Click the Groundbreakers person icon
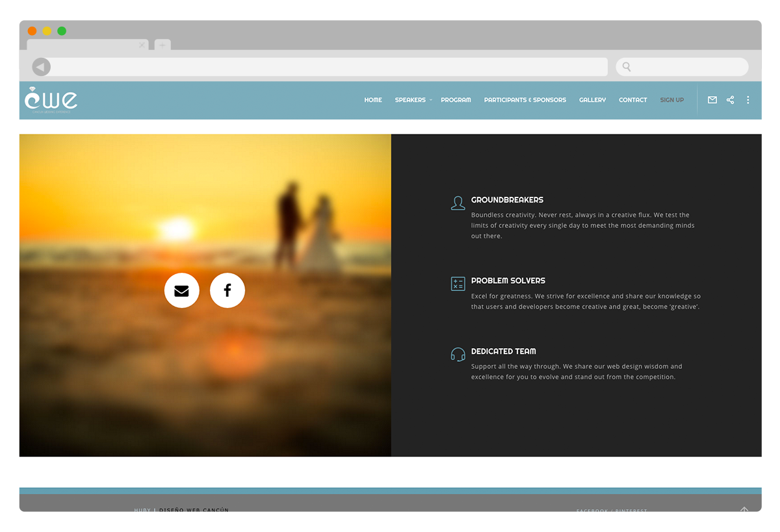The width and height of the screenshot is (780, 532). point(458,203)
